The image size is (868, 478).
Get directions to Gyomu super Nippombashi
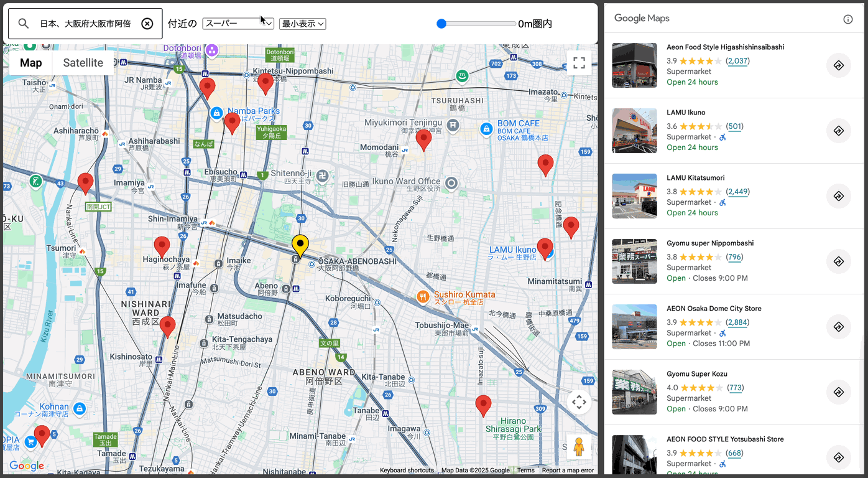coord(838,261)
